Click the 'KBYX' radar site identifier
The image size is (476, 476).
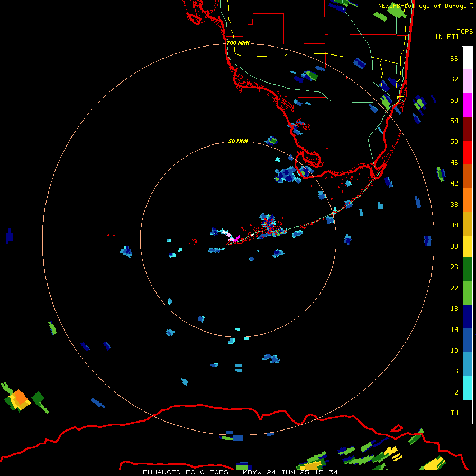253,472
